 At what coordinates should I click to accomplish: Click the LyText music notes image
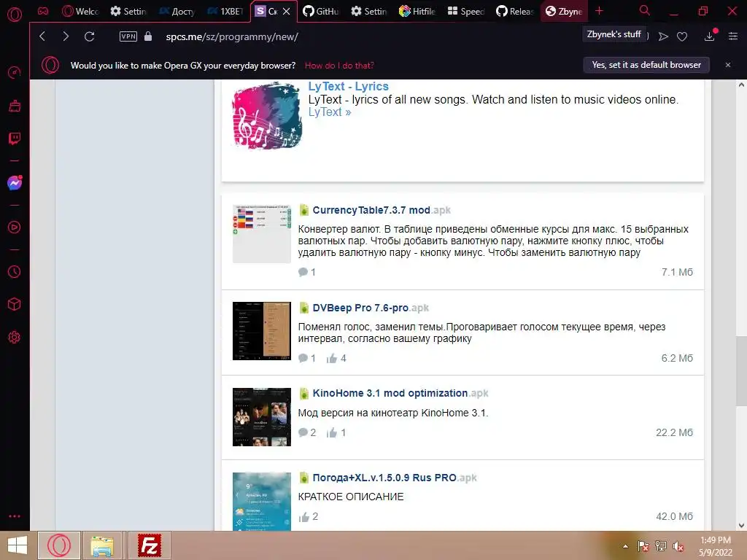[x=267, y=116]
